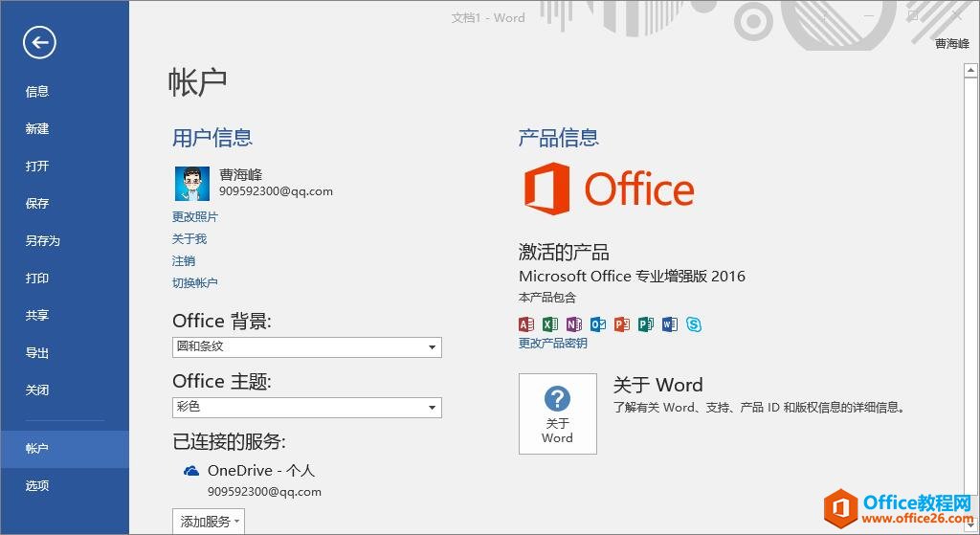Click the 更改照片 link

[195, 217]
